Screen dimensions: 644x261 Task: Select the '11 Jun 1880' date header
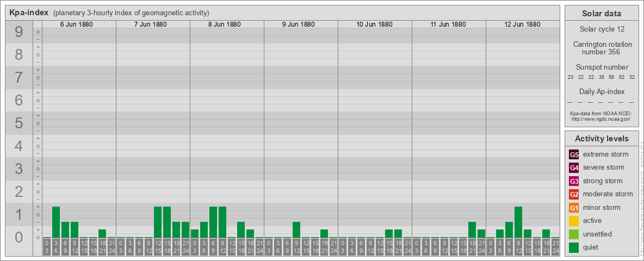pos(448,24)
